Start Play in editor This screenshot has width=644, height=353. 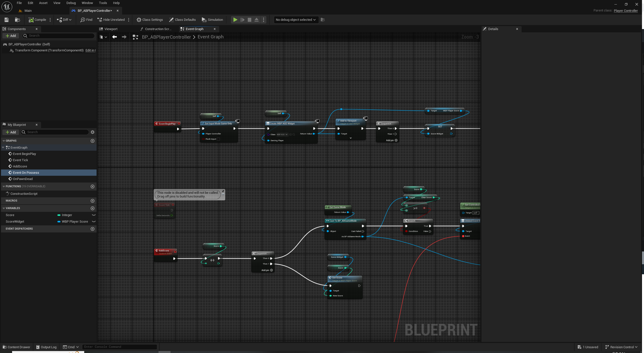click(x=235, y=20)
